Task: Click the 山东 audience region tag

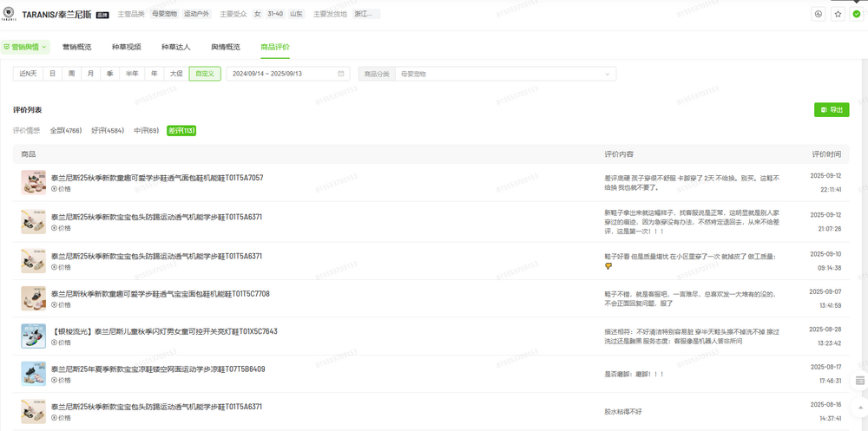Action: [296, 14]
